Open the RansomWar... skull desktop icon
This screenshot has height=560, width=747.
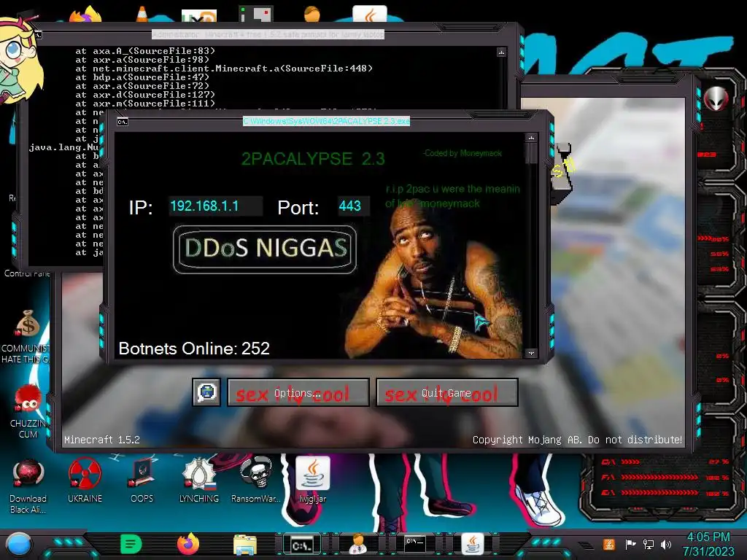[256, 480]
